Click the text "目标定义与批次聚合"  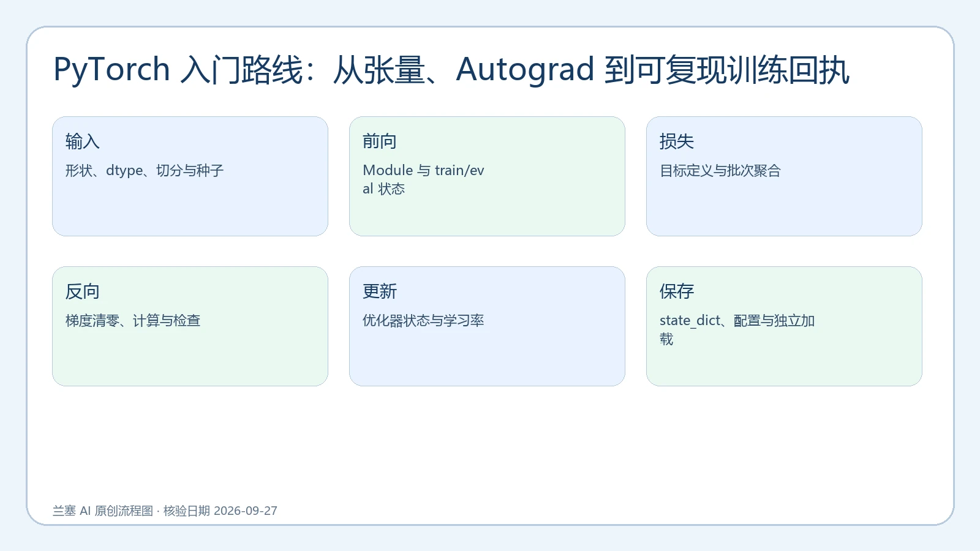(720, 170)
